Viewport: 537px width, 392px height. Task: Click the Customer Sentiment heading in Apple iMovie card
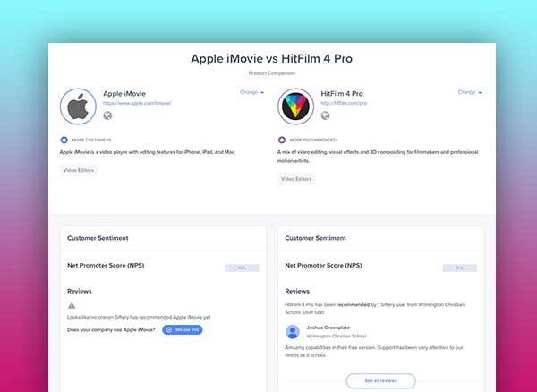[x=98, y=238]
